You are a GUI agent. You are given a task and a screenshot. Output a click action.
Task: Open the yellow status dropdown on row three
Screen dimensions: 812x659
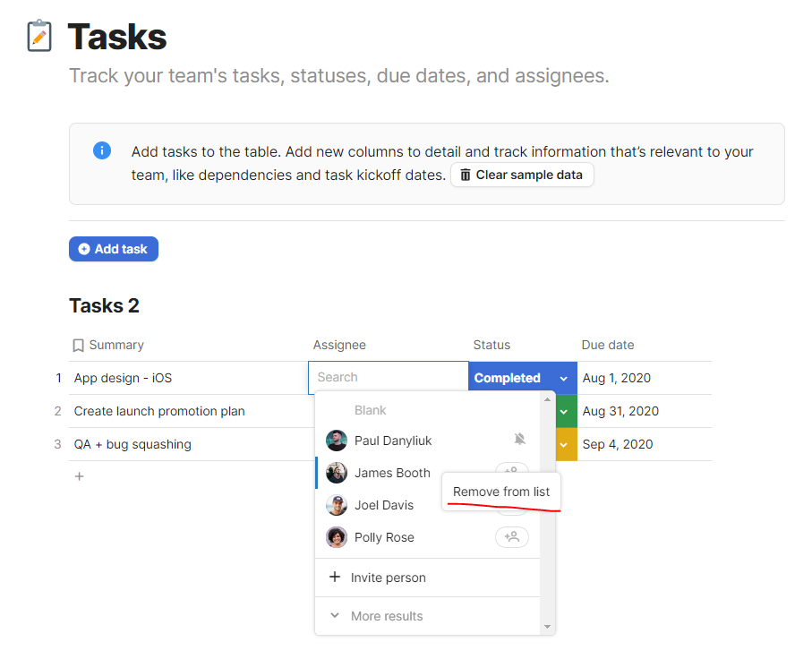(x=566, y=444)
